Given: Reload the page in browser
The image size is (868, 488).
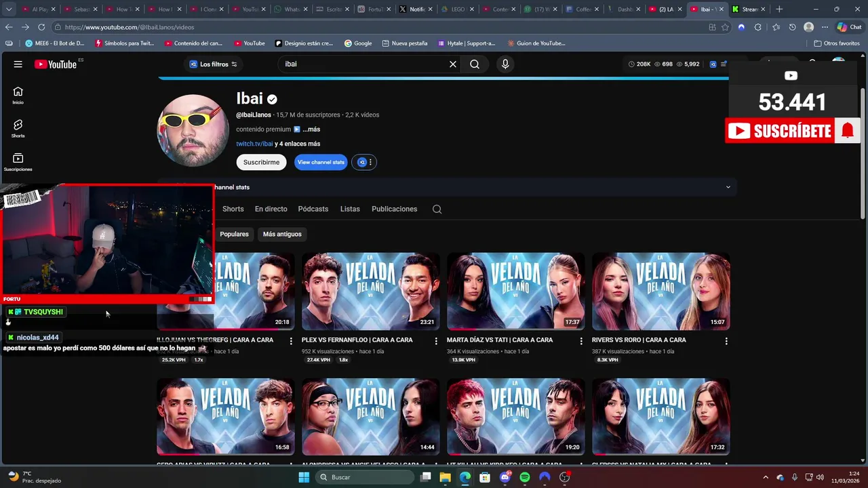Looking at the screenshot, I should tap(41, 27).
